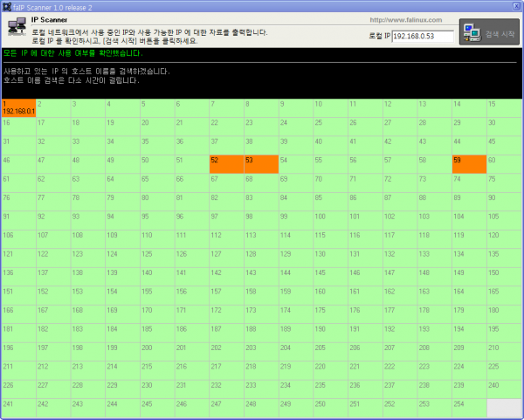Select IP cell 16
Viewport: 524px width, 420px height.
coord(18,127)
